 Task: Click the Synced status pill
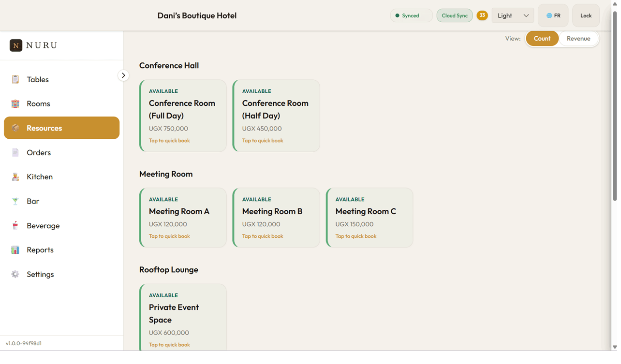411,15
